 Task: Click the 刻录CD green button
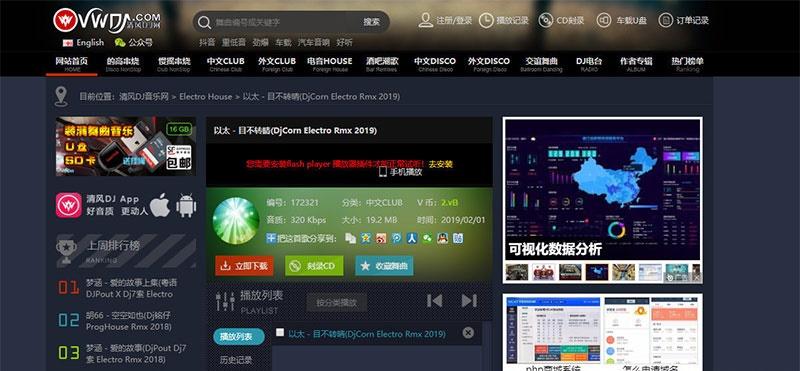pos(314,266)
